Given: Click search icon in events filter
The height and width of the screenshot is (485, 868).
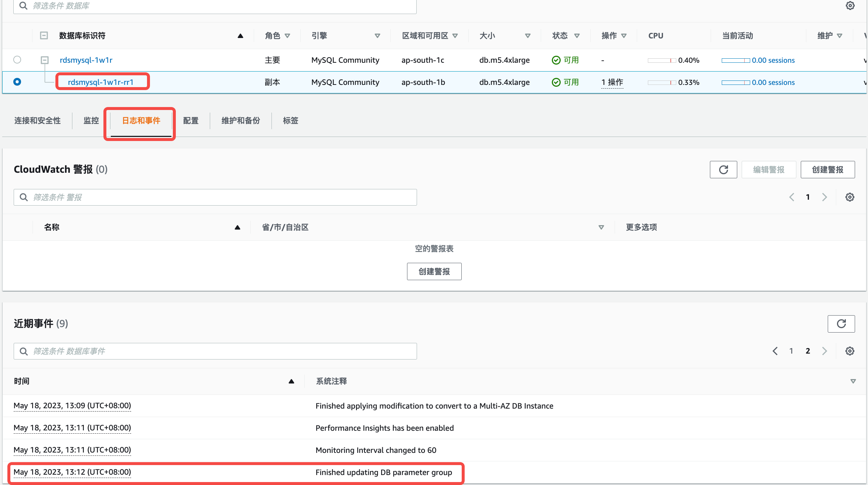Looking at the screenshot, I should [x=24, y=351].
